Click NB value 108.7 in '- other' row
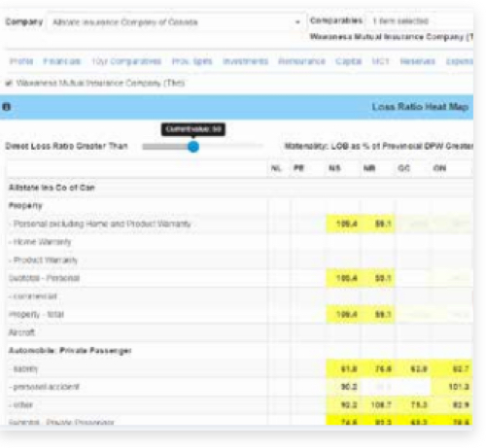The height and width of the screenshot is (448, 486). pos(381,405)
